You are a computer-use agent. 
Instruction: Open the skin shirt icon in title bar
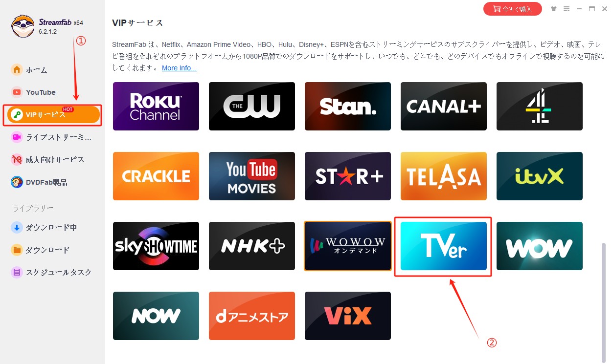pyautogui.click(x=553, y=9)
